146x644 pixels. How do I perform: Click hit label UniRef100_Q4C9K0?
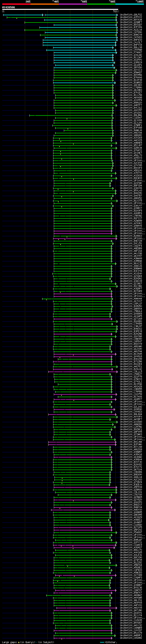point(131,85)
